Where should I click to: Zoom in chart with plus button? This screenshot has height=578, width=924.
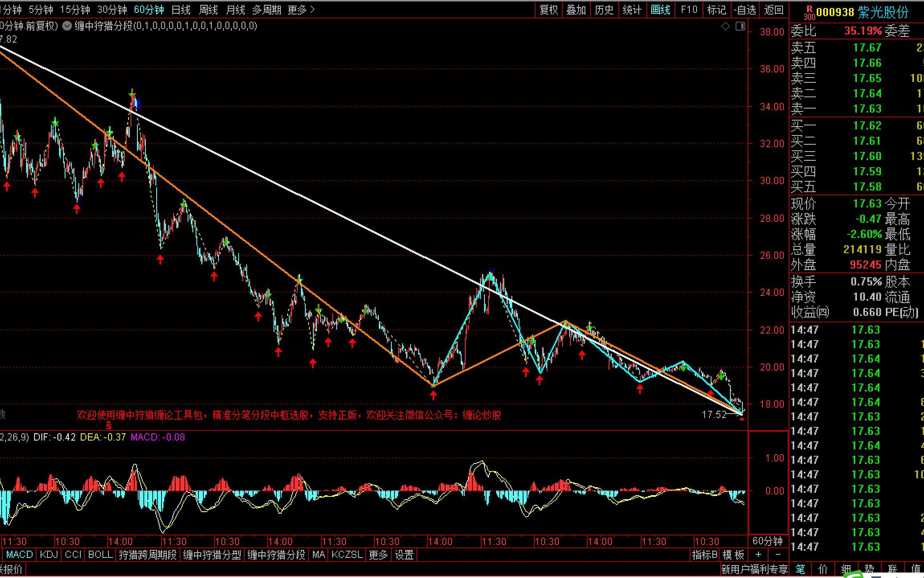[758, 555]
